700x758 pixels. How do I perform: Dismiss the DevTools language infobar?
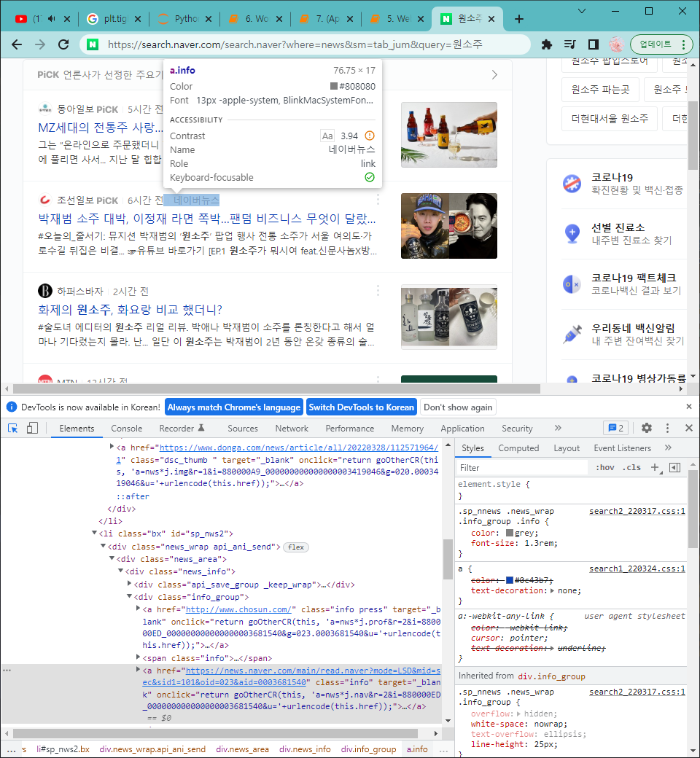tap(689, 407)
